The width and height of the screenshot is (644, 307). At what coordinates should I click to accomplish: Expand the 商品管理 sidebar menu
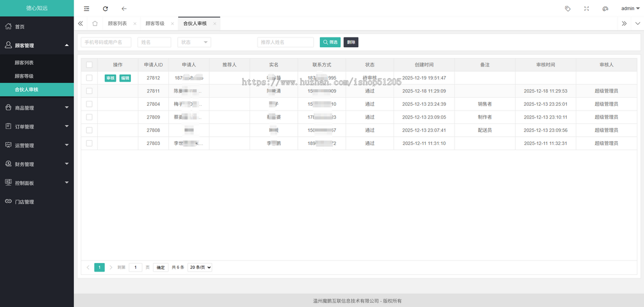tap(36, 108)
